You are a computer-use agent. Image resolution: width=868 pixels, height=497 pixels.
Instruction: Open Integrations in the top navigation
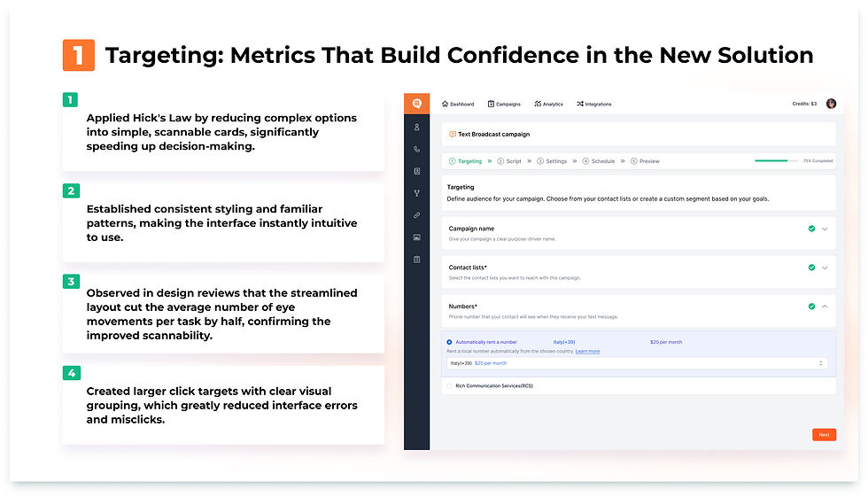(x=594, y=104)
